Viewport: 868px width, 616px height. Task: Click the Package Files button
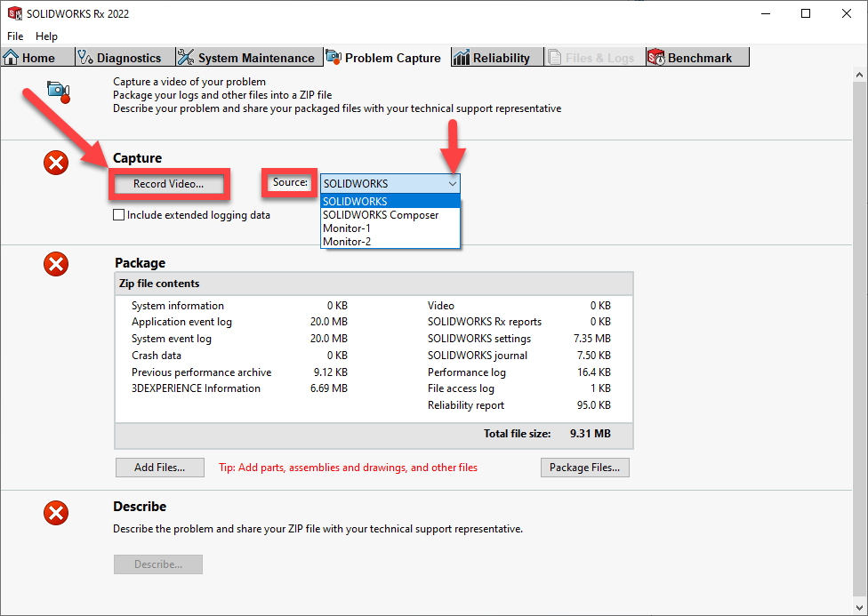(584, 468)
